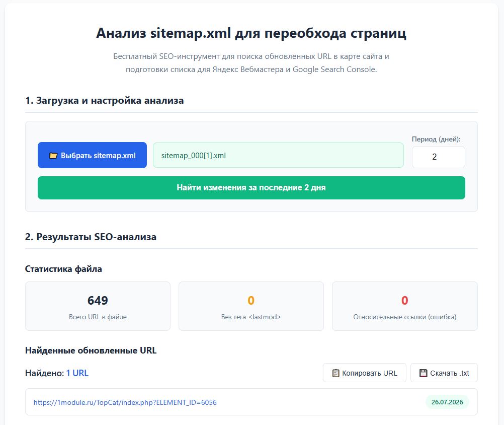Download results via Скачать .txt
This screenshot has width=504, height=425.
[444, 373]
